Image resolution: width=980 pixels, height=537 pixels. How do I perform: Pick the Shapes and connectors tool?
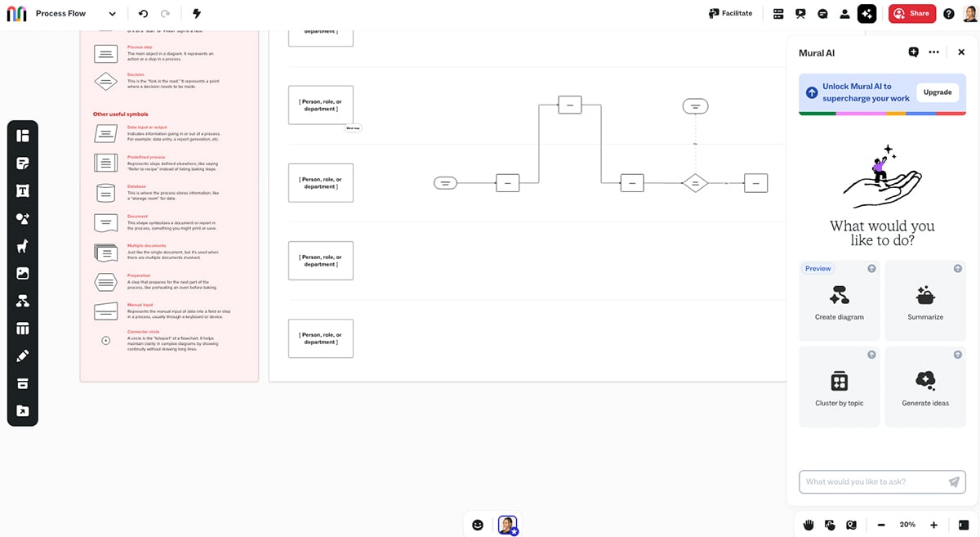[x=22, y=217]
